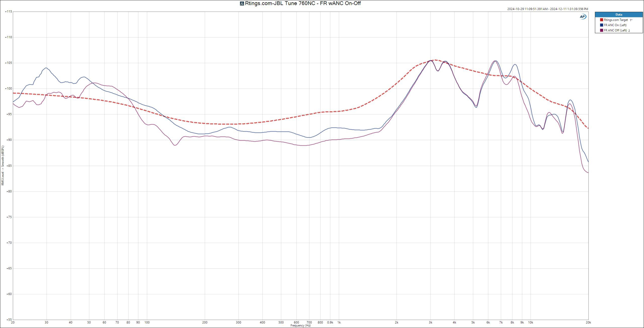Click the 20k x-axis tick label
Viewport: 644px width, 328px height.
tap(588, 322)
